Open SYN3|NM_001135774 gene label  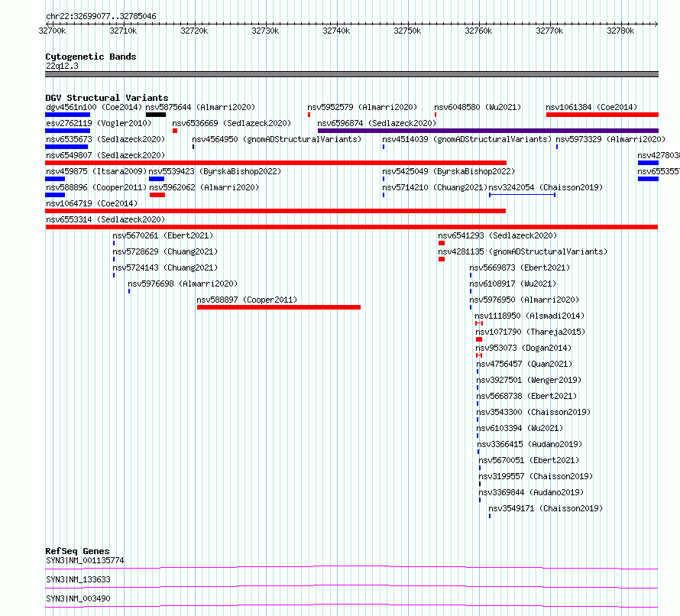click(85, 560)
